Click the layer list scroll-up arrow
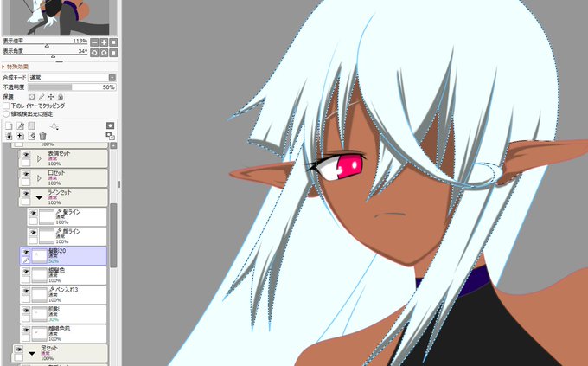 [x=113, y=145]
